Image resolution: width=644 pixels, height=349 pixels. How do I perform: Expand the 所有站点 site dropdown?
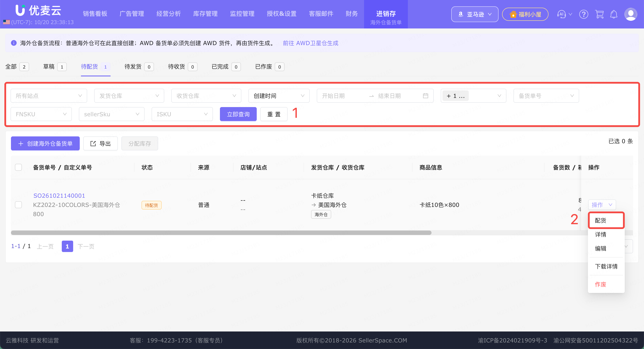(49, 96)
